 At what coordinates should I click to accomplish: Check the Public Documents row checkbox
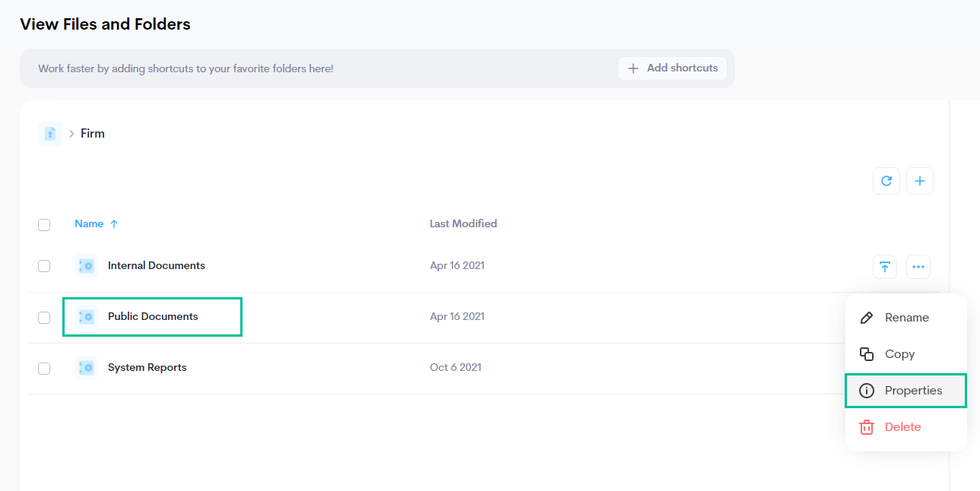[44, 318]
